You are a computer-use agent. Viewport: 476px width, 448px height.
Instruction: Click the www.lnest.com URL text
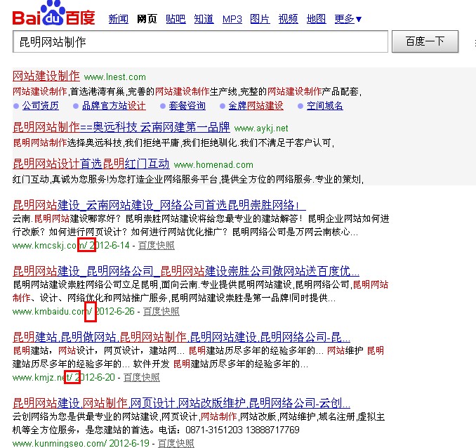click(x=114, y=77)
